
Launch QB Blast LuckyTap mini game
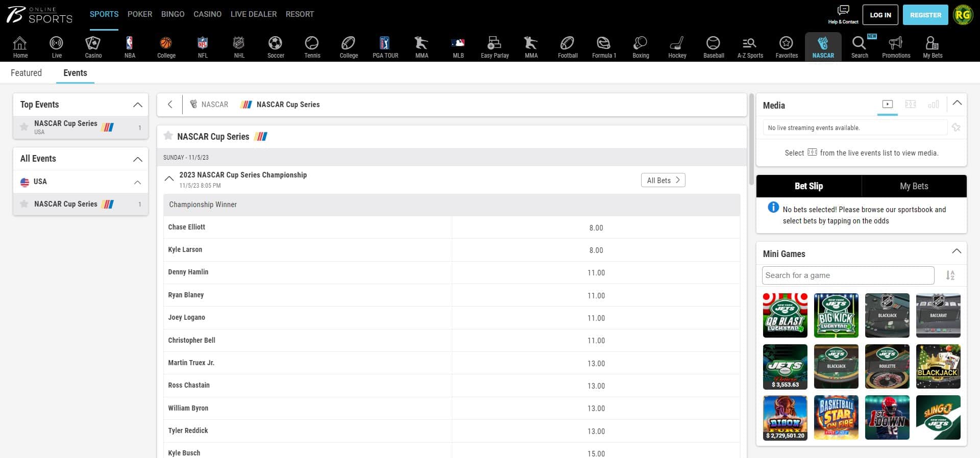785,315
